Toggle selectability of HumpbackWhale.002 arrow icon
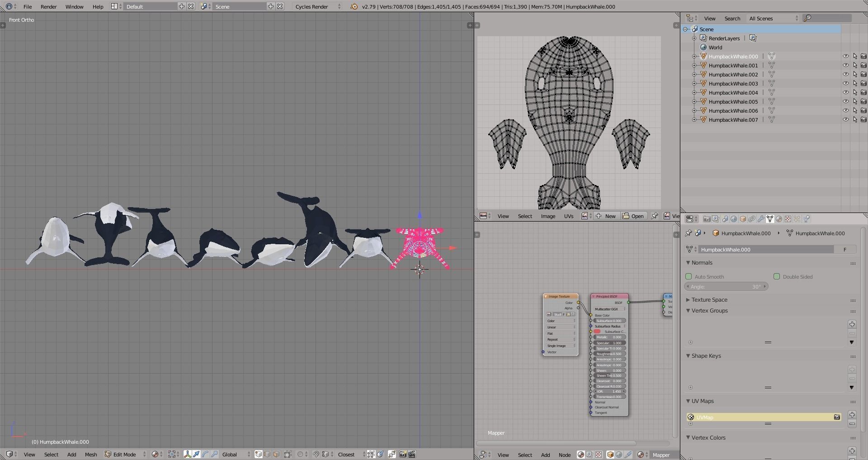This screenshot has width=868, height=460. pos(855,75)
